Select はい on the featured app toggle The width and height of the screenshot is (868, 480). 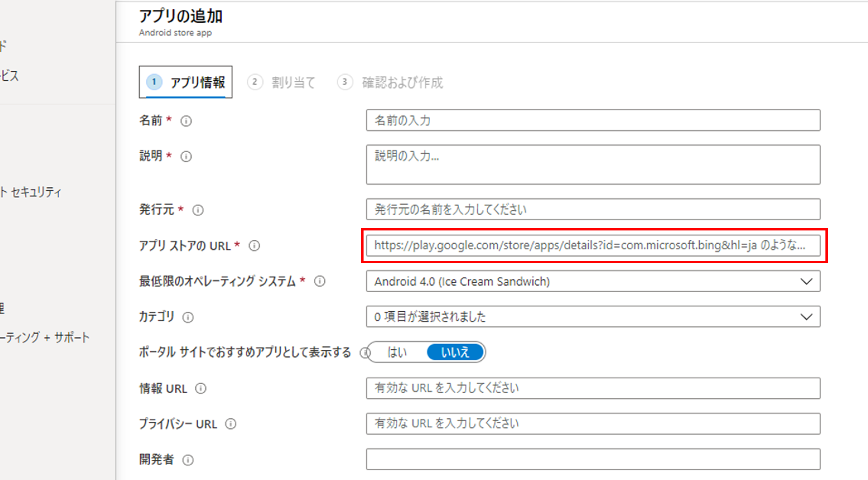click(x=397, y=352)
